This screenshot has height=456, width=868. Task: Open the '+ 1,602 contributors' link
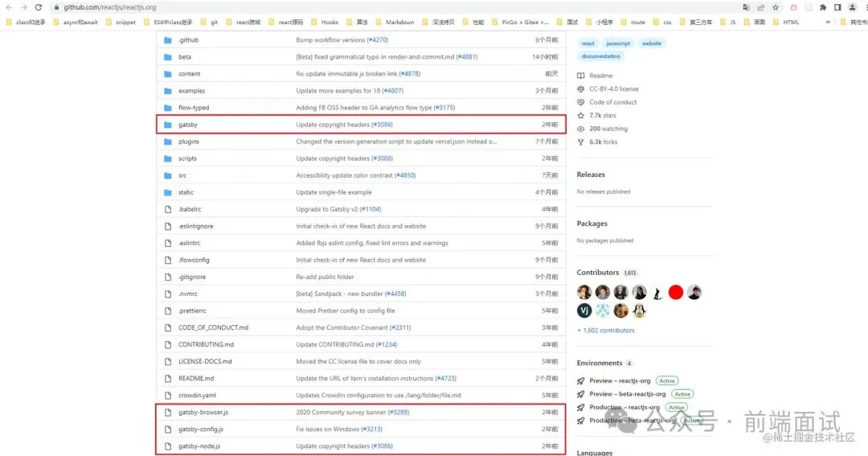click(x=606, y=331)
